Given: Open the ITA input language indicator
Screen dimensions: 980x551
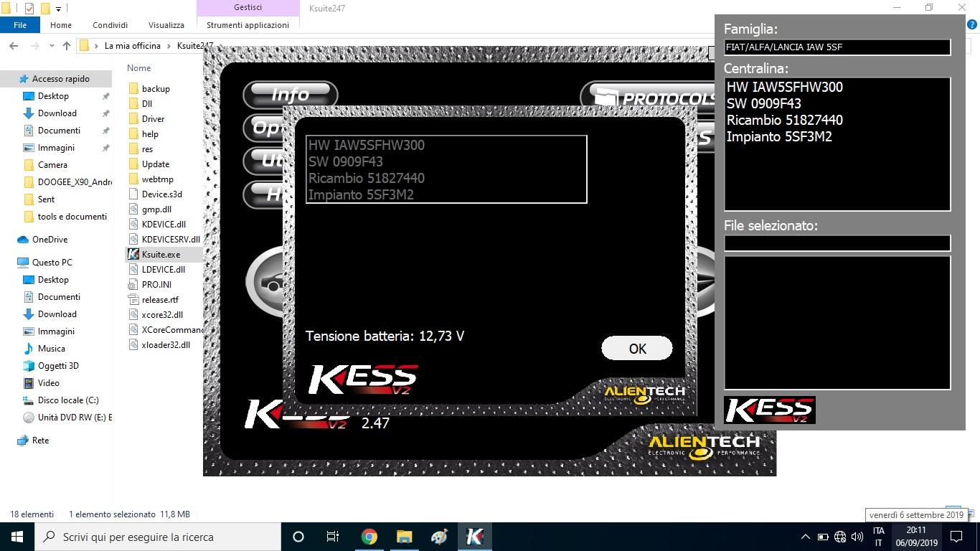Looking at the screenshot, I should (879, 537).
